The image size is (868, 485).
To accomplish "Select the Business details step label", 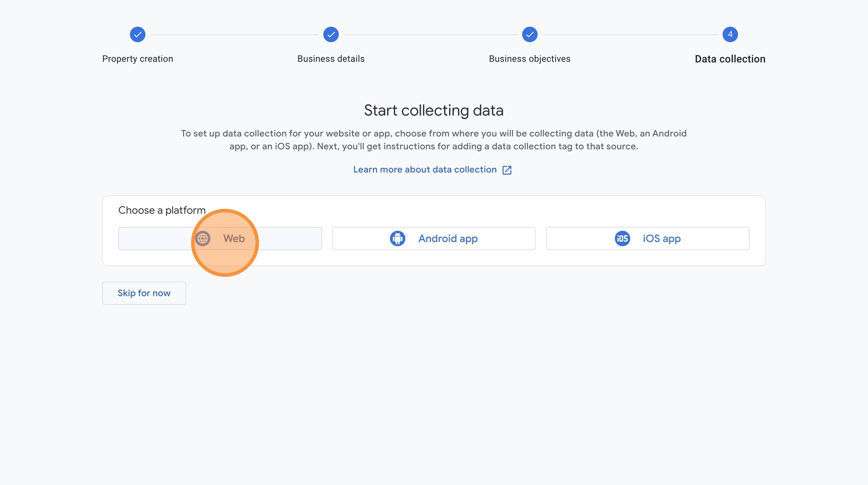I will tap(330, 59).
